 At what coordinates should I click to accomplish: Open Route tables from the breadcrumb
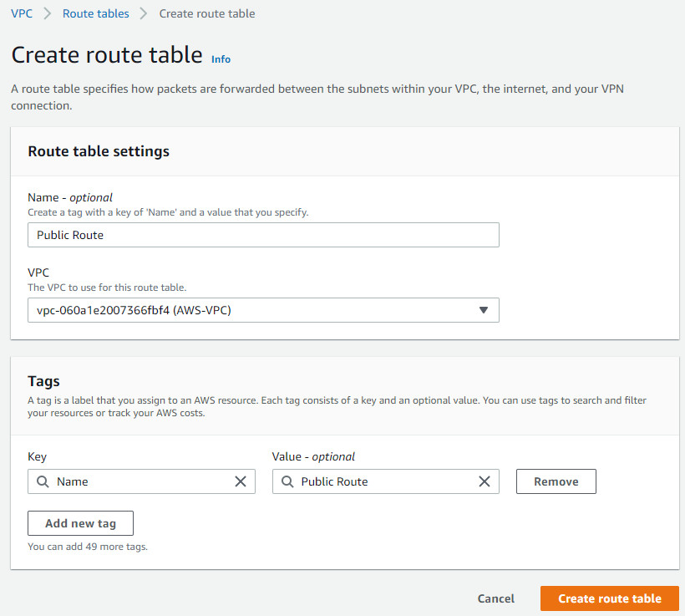95,13
